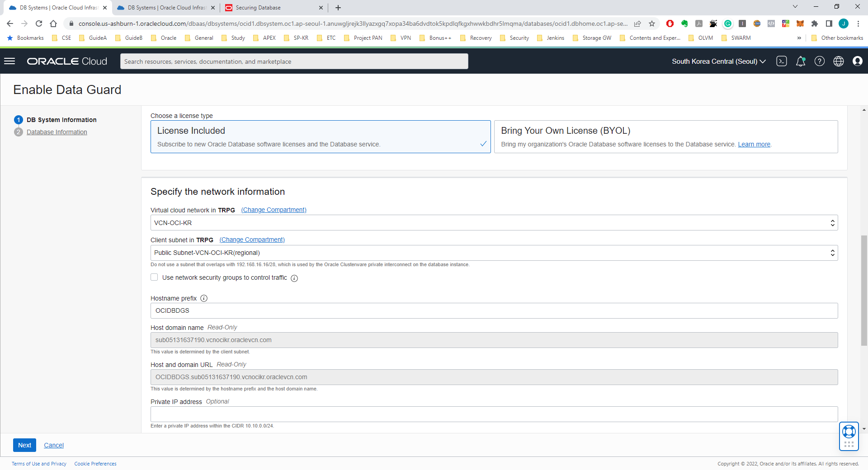This screenshot has height=470, width=868.
Task: Click the scrollbar down arrow
Action: point(864,429)
